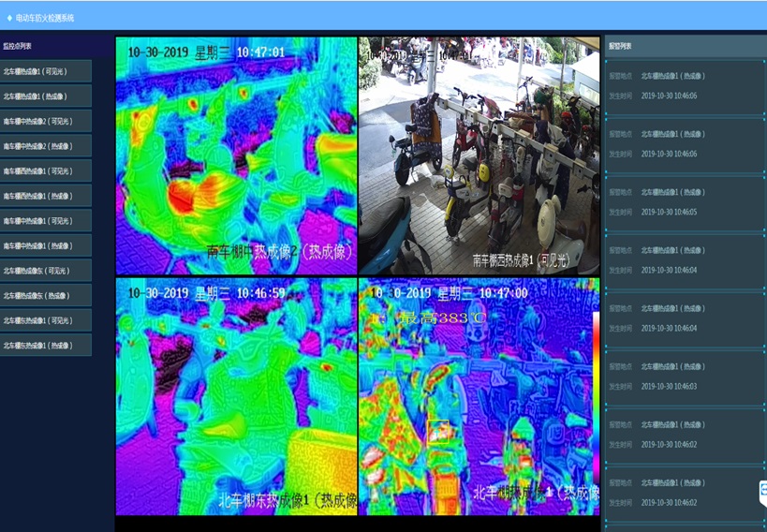Choose 南车棚中热成像2 (可见光) camera
The width and height of the screenshot is (767, 532).
(46, 121)
